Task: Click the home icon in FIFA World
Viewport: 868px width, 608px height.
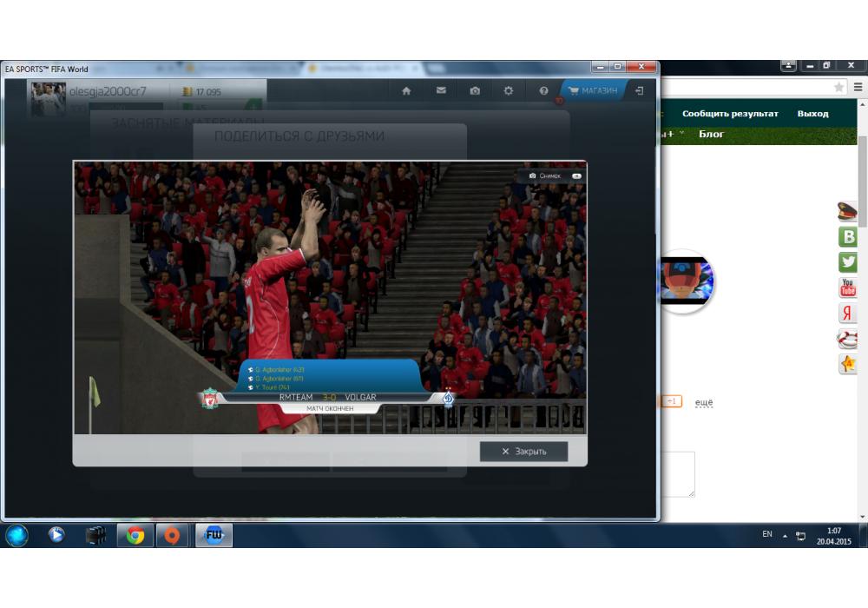Action: [x=406, y=91]
